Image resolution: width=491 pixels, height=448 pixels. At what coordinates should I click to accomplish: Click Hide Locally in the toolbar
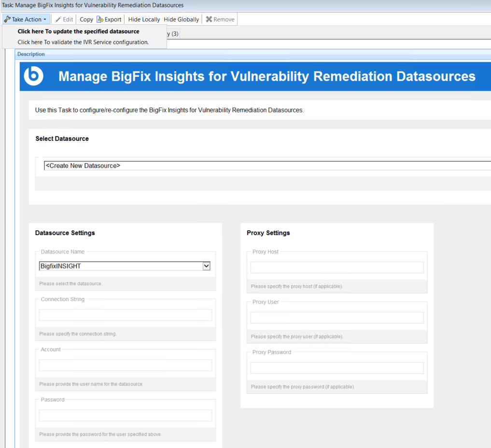(144, 19)
